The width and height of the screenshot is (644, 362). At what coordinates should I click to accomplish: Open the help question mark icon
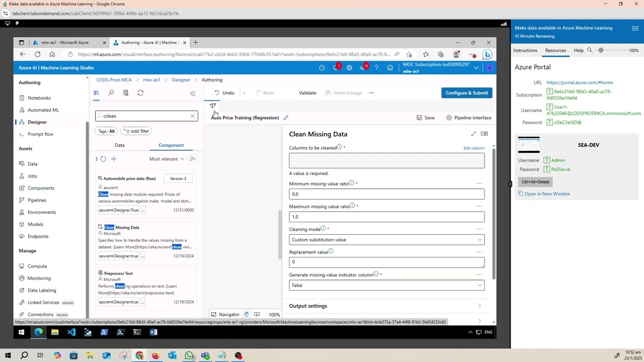coord(376,68)
